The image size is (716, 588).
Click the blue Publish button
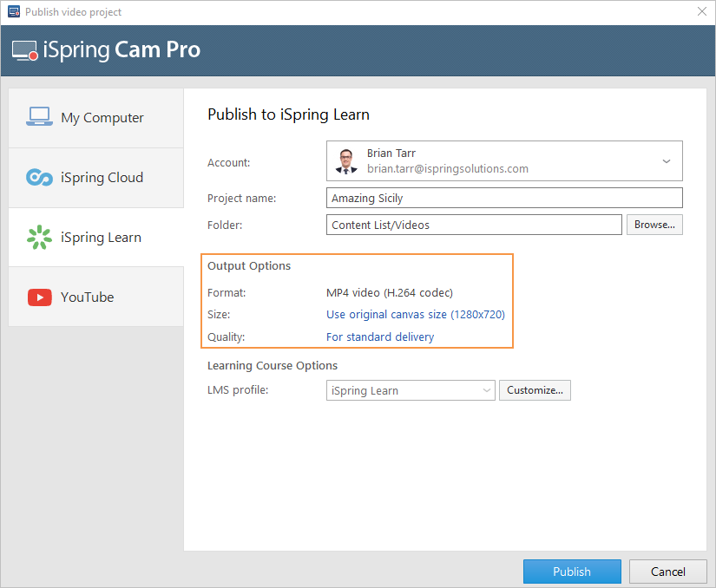(x=572, y=572)
